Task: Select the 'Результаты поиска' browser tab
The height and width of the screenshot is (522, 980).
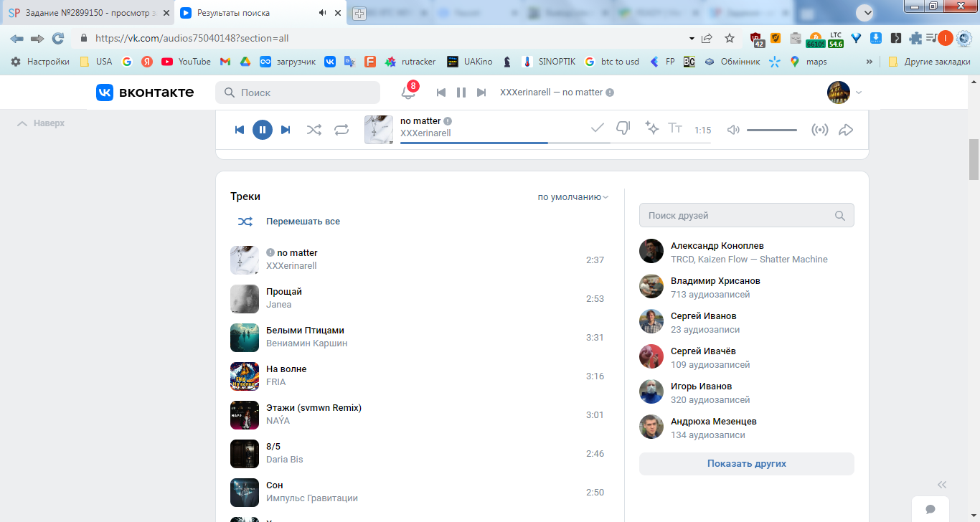Action: (x=260, y=13)
